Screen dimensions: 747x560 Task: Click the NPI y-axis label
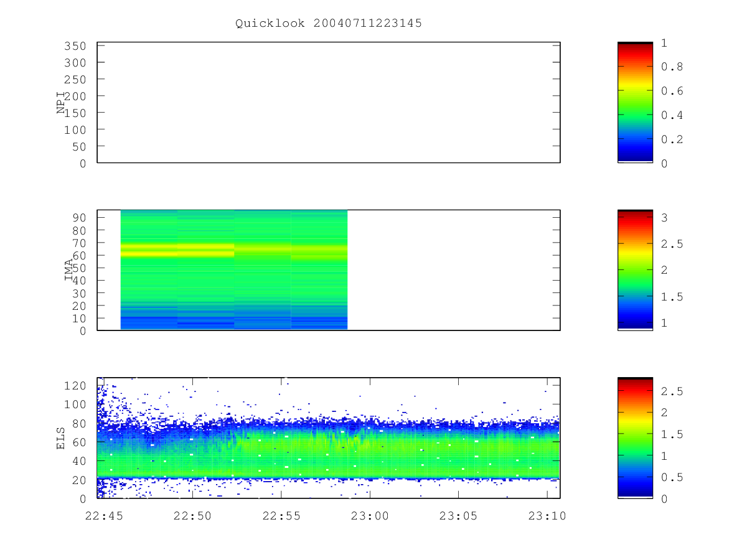[x=61, y=103]
